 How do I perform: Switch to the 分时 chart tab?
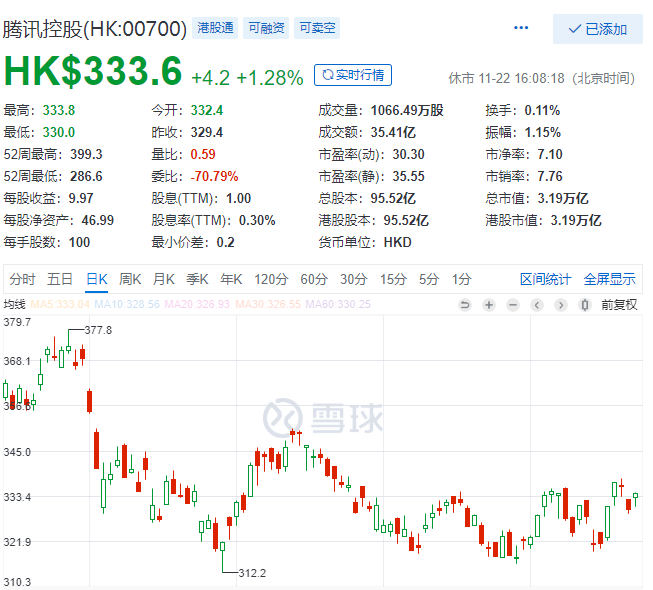22,279
